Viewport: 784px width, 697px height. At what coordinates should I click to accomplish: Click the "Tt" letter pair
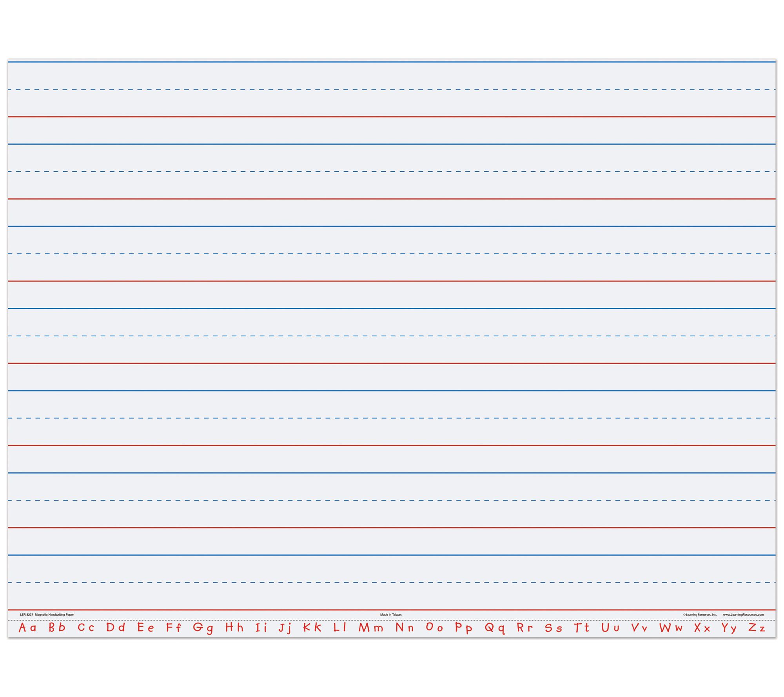(582, 628)
